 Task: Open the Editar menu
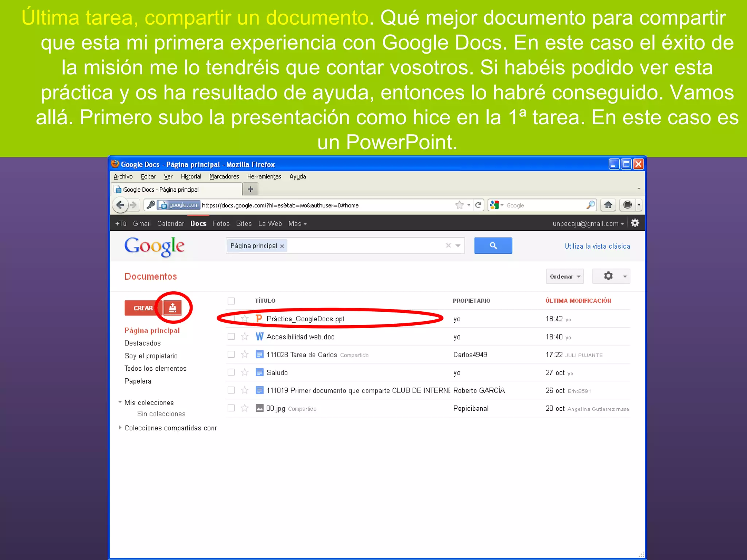coord(148,176)
